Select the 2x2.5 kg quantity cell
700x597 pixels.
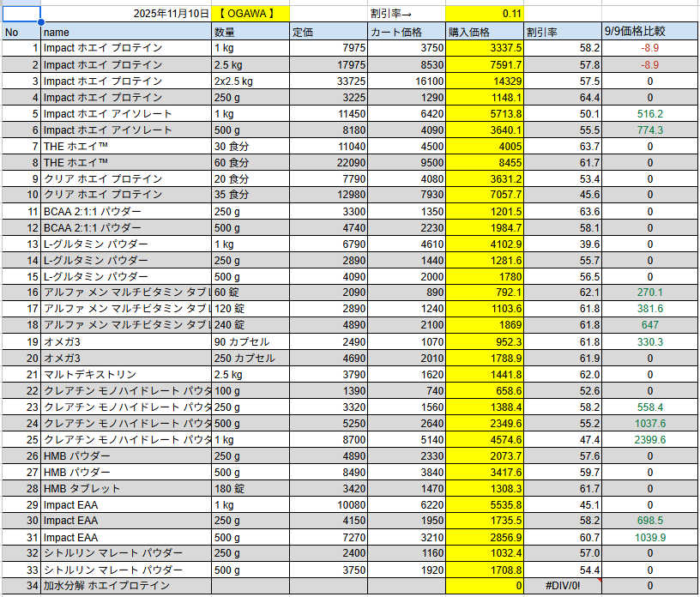tap(250, 81)
